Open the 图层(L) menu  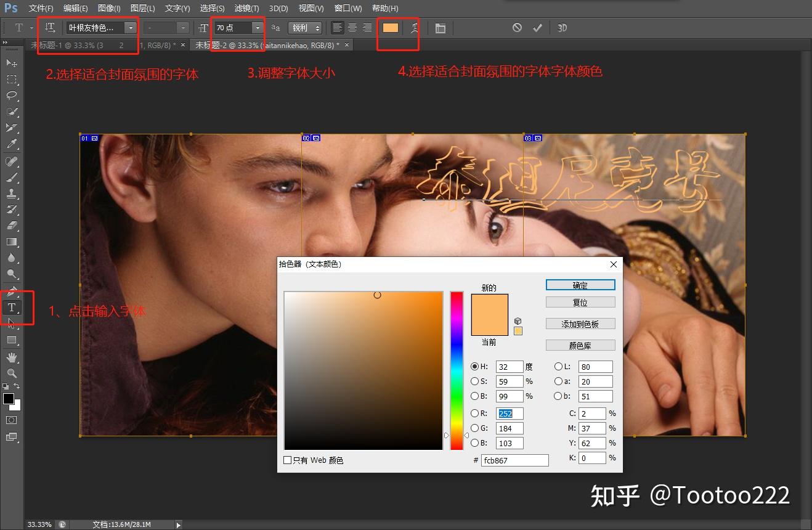tap(143, 8)
